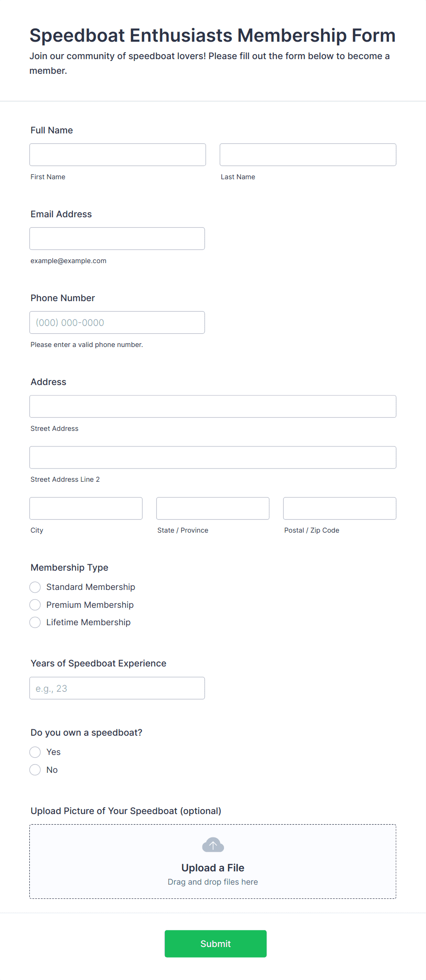
Task: Focus Years of Speedboat Experience field
Action: [x=117, y=688]
